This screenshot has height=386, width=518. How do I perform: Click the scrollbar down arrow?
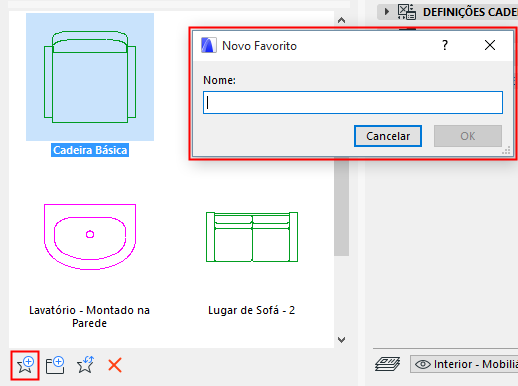click(341, 340)
